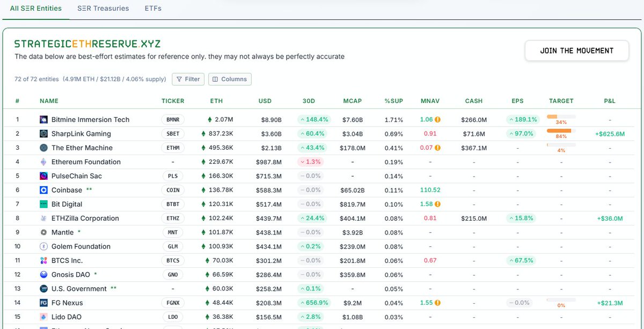Sort entities by the MCAP column header
Image resolution: width=644 pixels, height=329 pixels.
[x=353, y=101]
